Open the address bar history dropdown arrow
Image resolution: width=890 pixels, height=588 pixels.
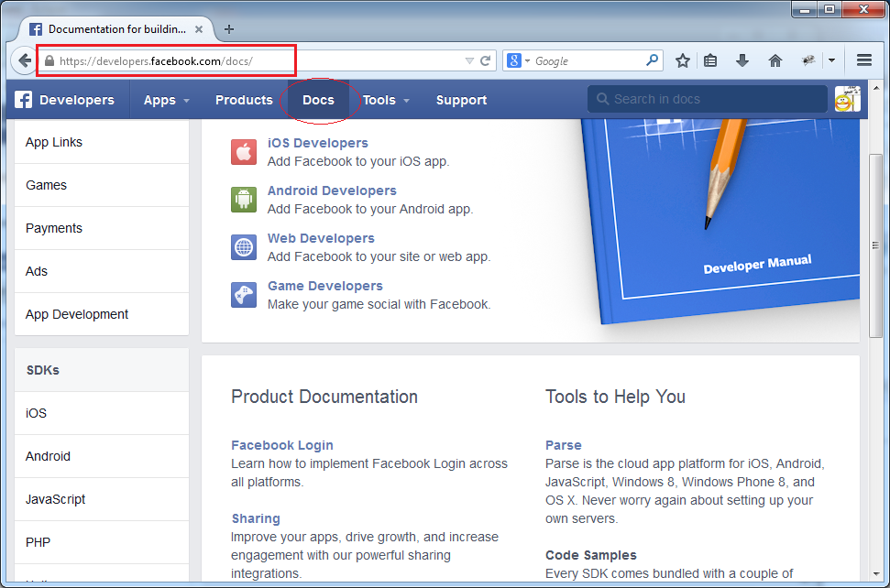tap(469, 60)
